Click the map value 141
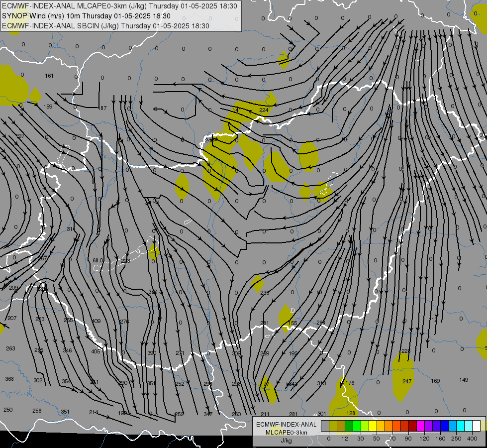 tap(237, 110)
